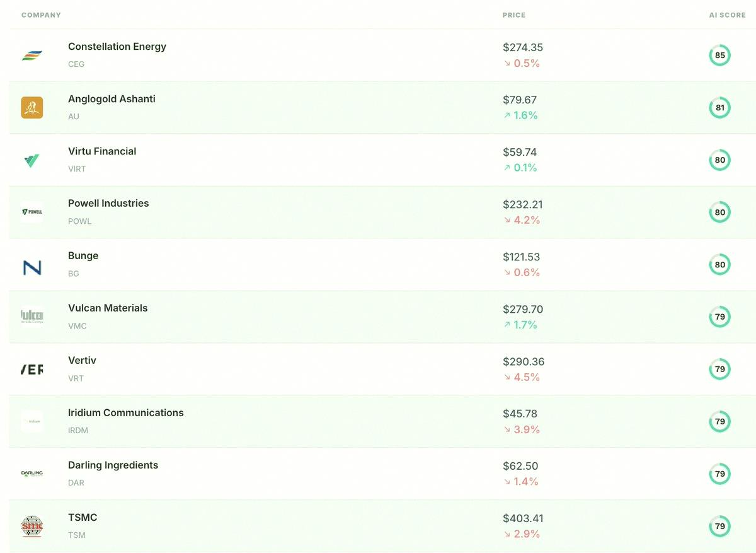Image resolution: width=756 pixels, height=553 pixels.
Task: Click the AI score ring in Virtu Financial row
Action: pos(720,160)
